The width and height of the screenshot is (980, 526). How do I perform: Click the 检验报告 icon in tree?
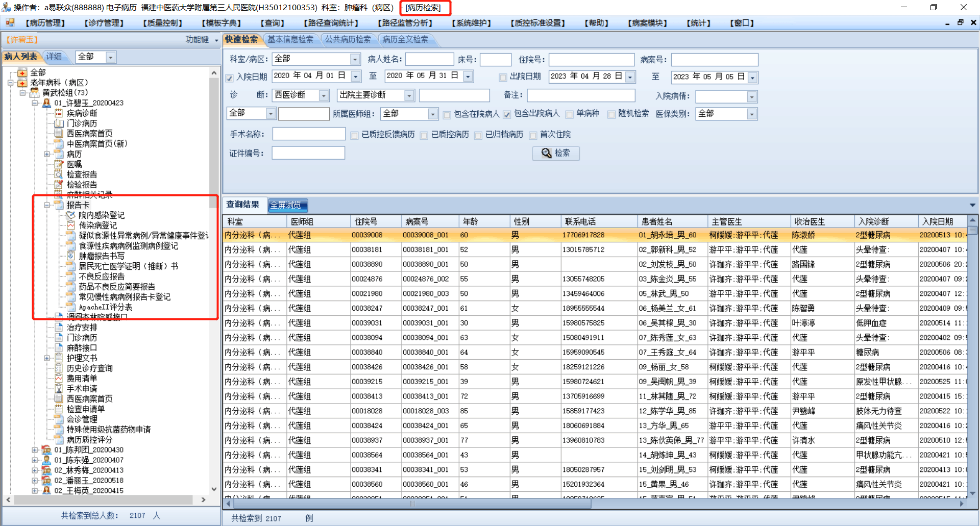59,185
